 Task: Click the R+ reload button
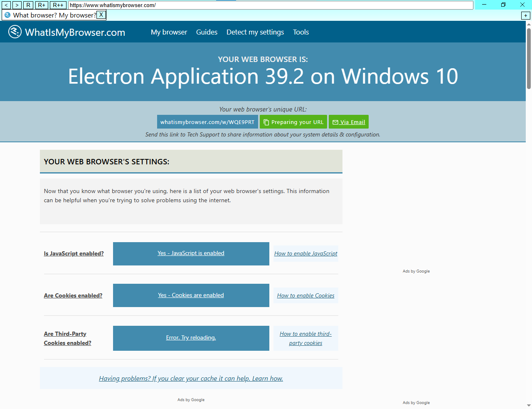click(42, 5)
